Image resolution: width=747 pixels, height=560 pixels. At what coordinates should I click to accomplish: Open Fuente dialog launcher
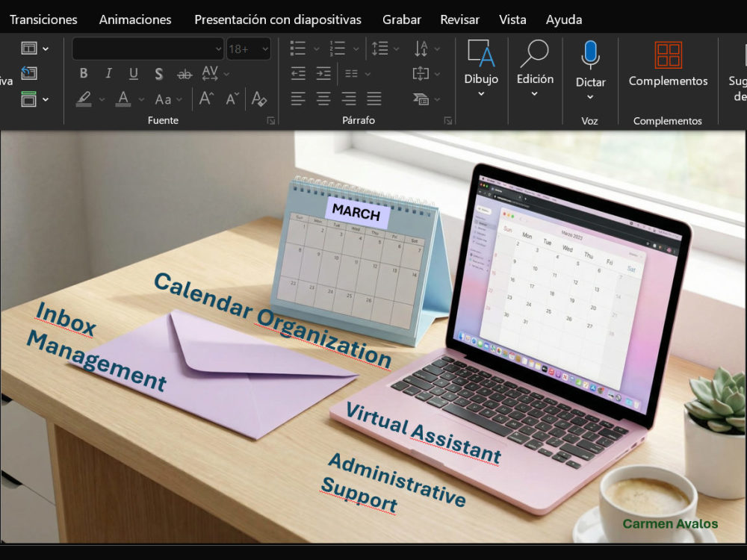pos(271,121)
